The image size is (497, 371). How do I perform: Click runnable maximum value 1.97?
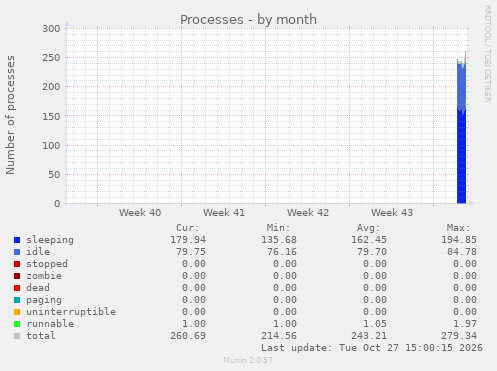point(465,324)
